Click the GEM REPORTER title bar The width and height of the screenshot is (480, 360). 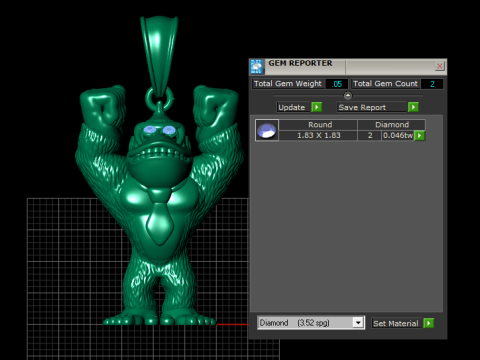tap(348, 67)
